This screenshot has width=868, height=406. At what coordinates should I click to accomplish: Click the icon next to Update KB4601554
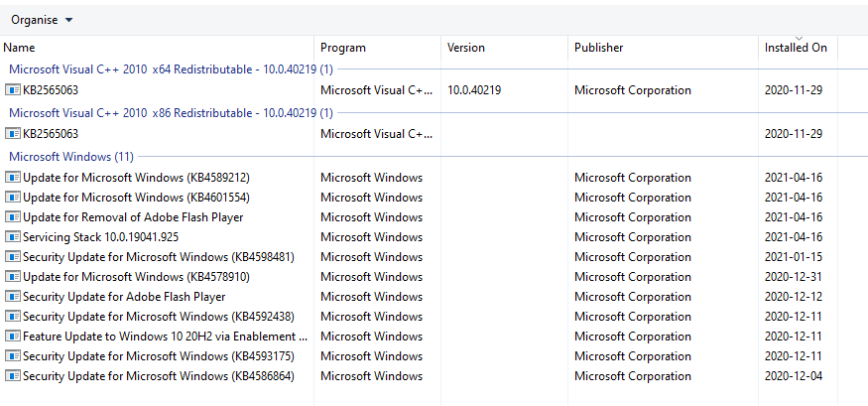tap(13, 198)
